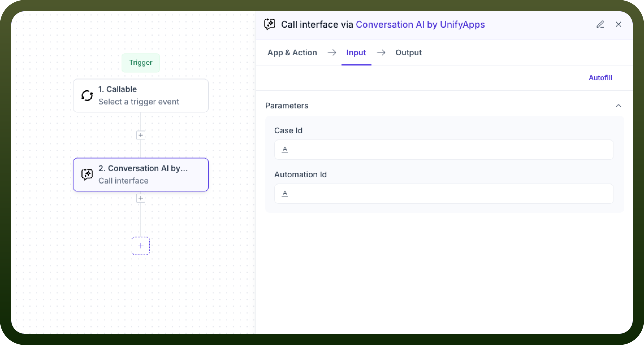Select the Input tab
The width and height of the screenshot is (644, 345).
[x=356, y=53]
